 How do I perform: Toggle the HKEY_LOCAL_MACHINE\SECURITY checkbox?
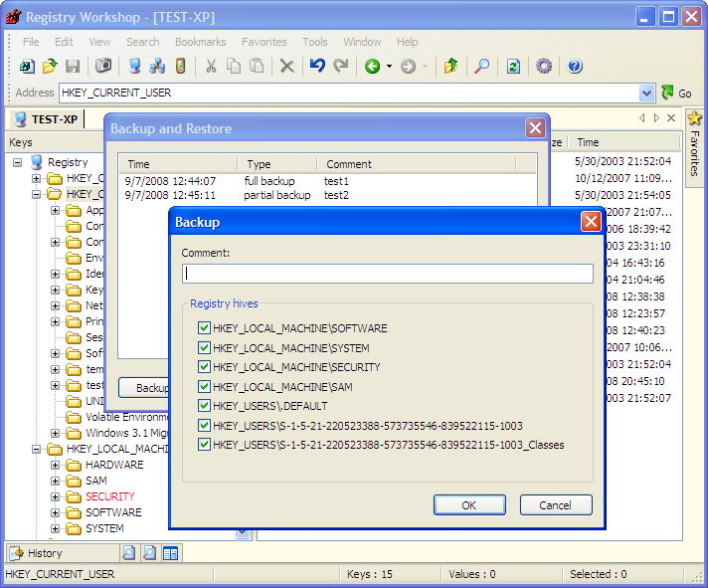pos(205,367)
